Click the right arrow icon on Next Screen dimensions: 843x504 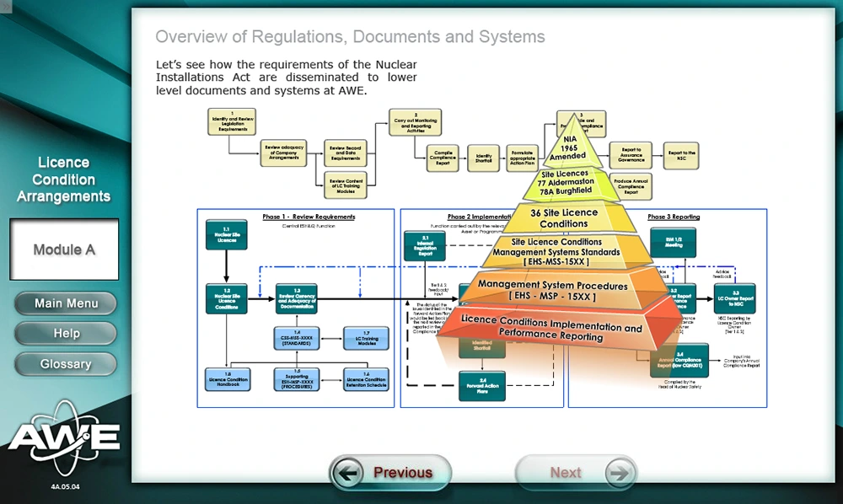tap(618, 473)
